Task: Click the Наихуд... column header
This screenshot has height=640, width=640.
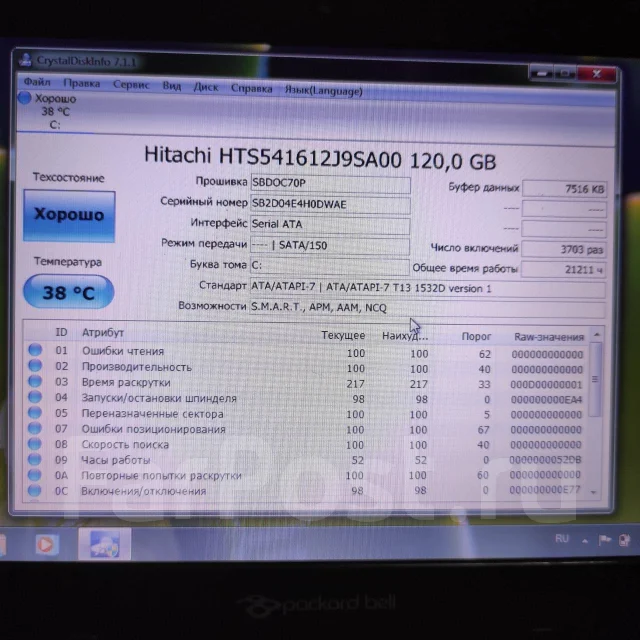Action: (x=405, y=336)
